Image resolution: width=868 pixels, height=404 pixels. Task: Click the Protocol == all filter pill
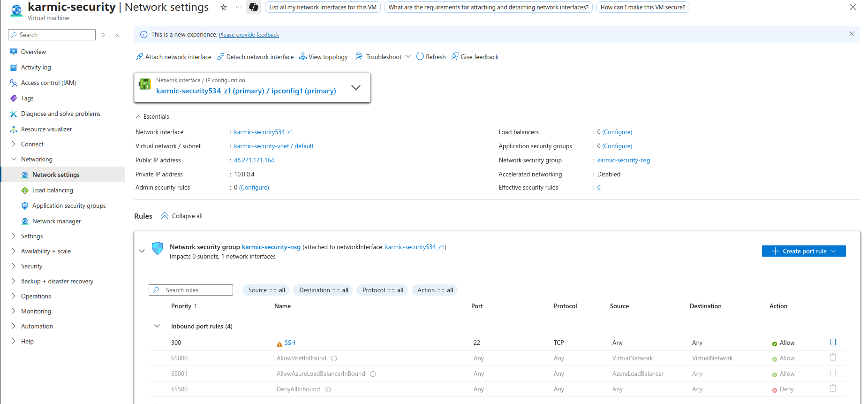(383, 290)
